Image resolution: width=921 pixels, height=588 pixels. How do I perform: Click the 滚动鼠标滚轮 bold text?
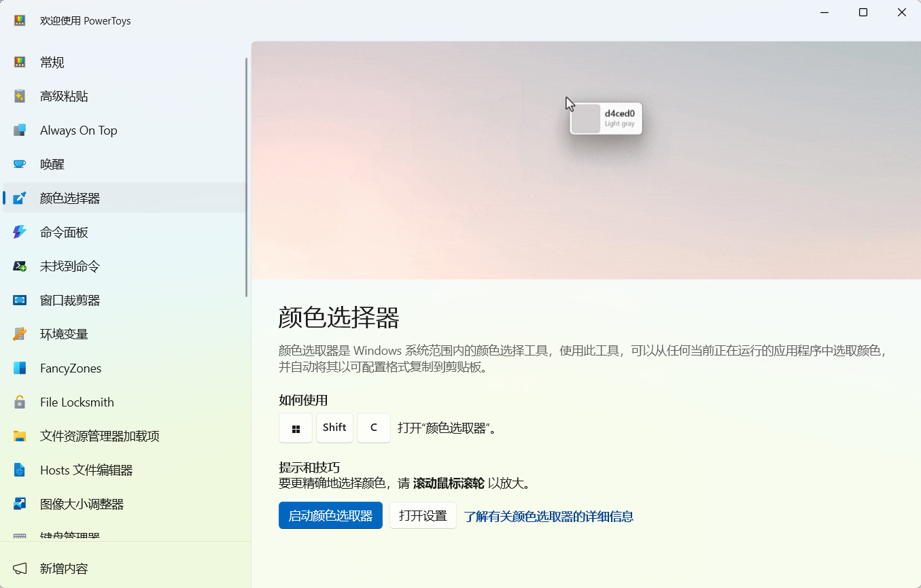tap(449, 484)
